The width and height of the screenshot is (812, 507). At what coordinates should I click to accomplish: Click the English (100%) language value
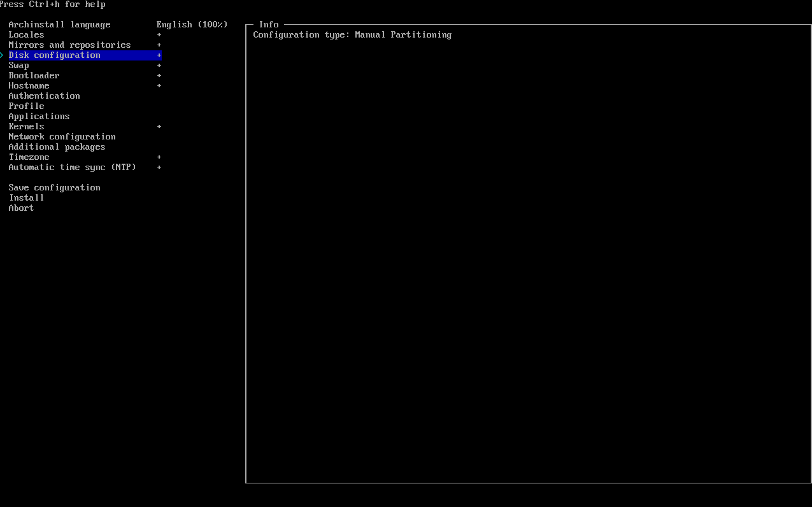[x=192, y=24]
